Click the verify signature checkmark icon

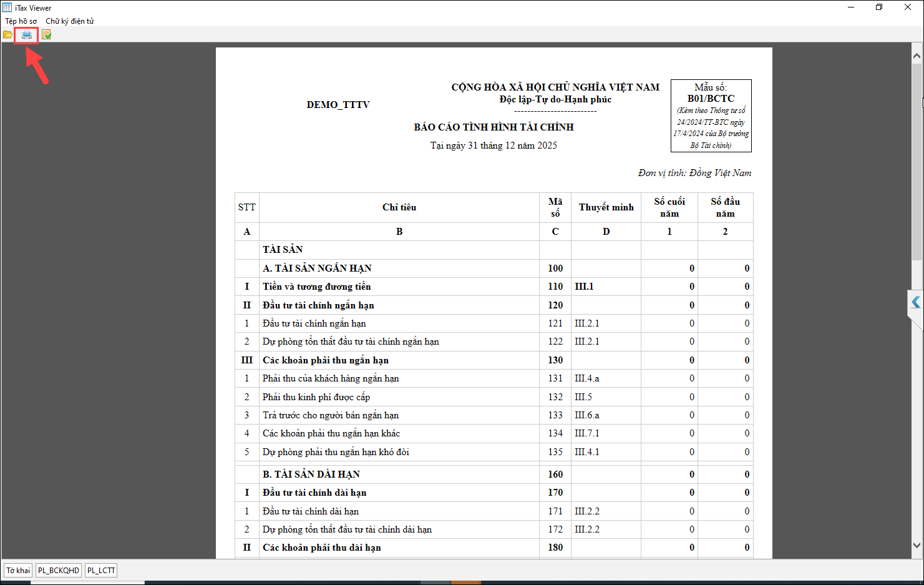(x=46, y=35)
